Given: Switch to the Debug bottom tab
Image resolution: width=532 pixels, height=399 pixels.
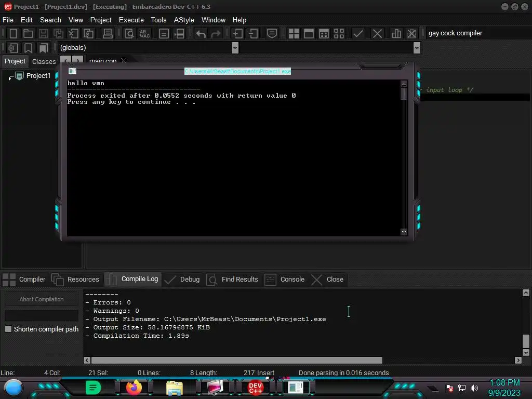Looking at the screenshot, I should click(182, 279).
